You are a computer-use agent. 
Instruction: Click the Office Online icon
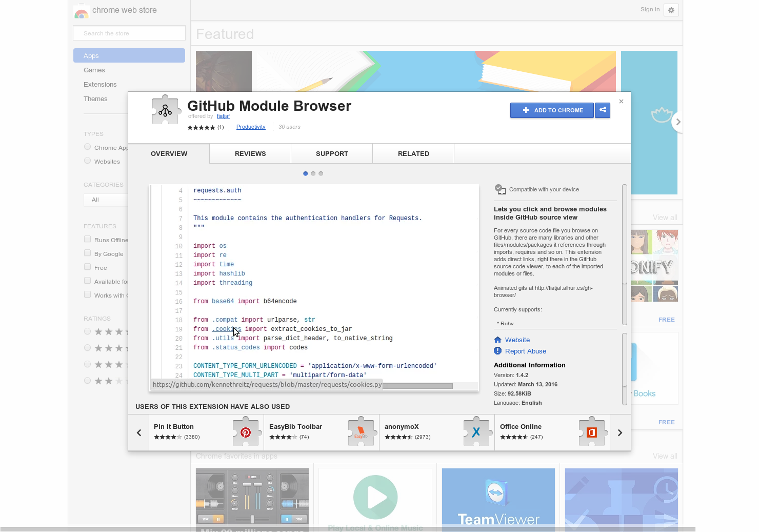pyautogui.click(x=592, y=431)
